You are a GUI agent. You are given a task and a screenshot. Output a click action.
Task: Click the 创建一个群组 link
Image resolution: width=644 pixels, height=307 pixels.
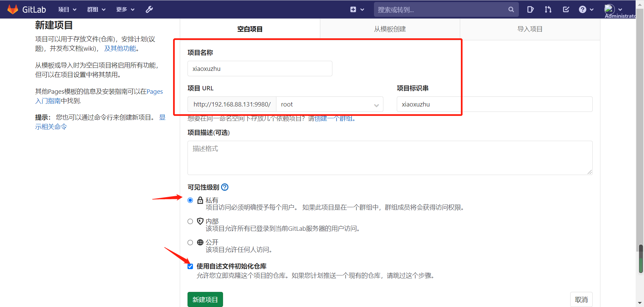pyautogui.click(x=333, y=119)
